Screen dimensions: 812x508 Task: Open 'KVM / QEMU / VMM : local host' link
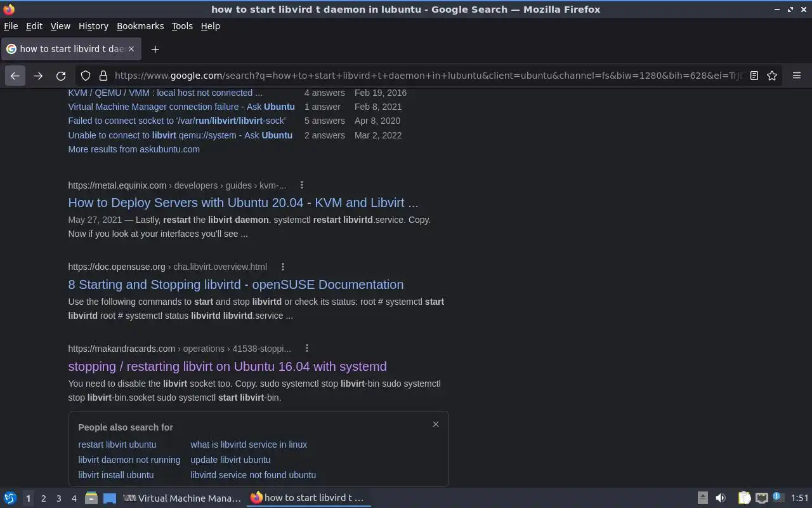(x=165, y=93)
